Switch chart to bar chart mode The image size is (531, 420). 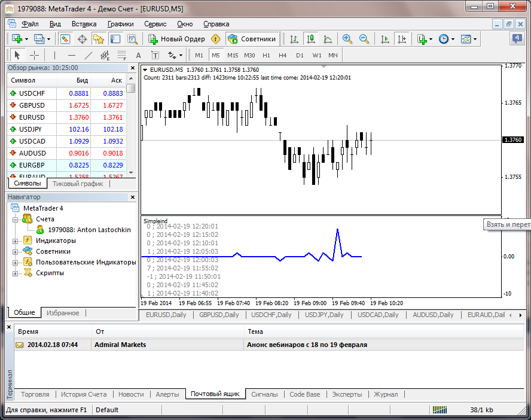coord(294,39)
